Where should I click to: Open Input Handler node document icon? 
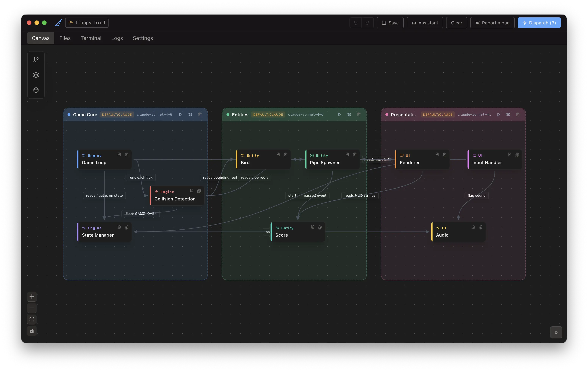[510, 154]
